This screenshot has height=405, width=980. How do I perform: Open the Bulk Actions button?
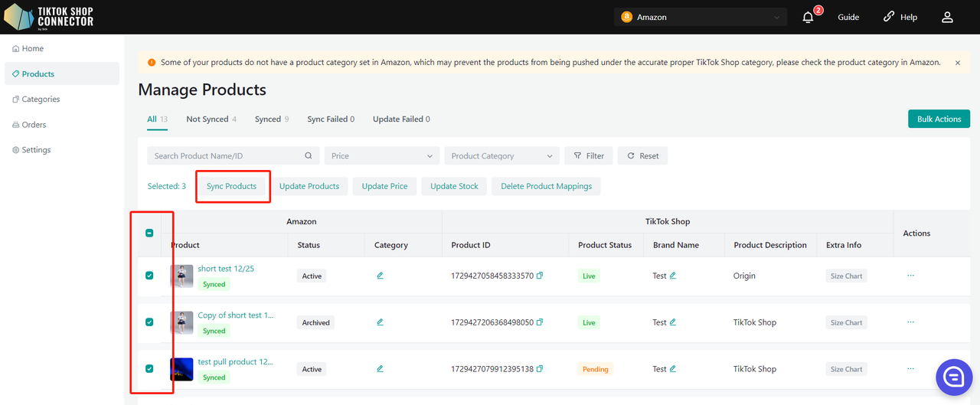tap(939, 119)
